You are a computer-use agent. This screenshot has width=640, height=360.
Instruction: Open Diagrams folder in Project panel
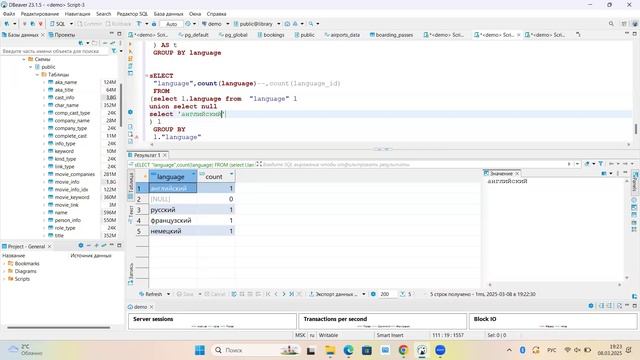click(x=22, y=271)
